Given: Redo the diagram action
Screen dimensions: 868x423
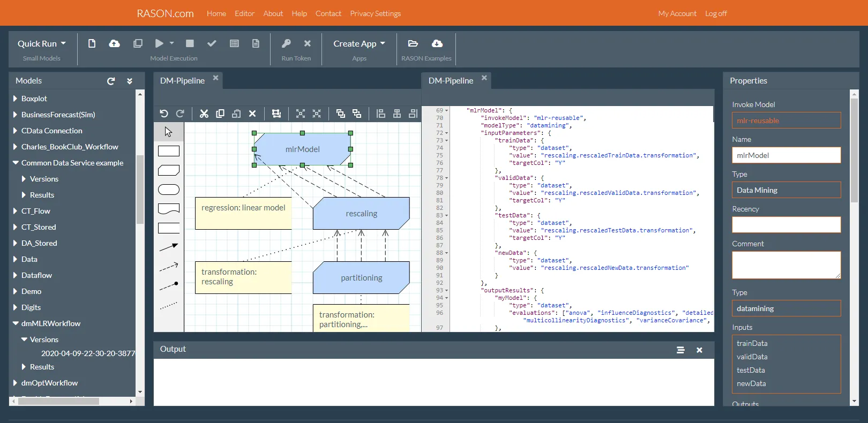Looking at the screenshot, I should (180, 114).
